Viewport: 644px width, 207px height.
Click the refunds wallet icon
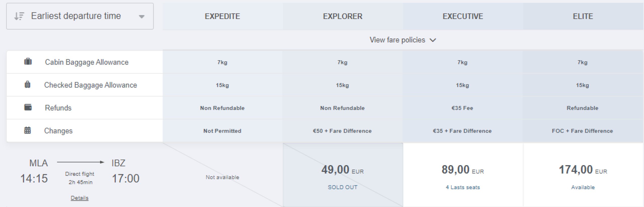coord(28,107)
